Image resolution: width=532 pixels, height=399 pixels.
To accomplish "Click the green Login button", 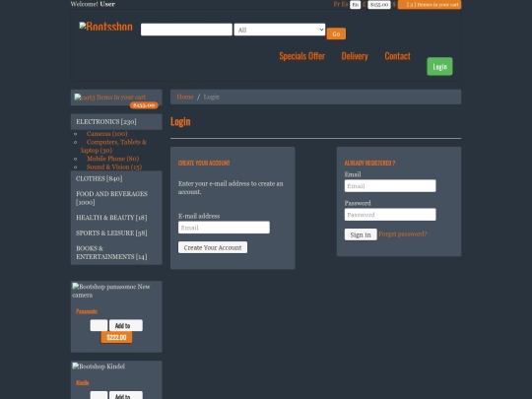I will 439,67.
